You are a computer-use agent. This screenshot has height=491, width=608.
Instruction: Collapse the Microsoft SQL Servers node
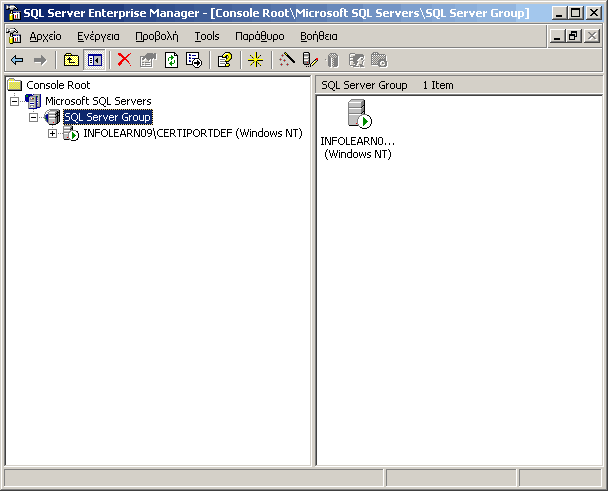[14, 101]
